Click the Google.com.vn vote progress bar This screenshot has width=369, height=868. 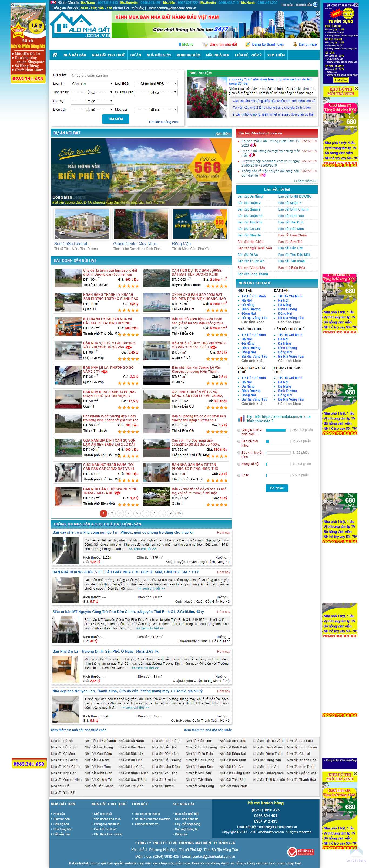point(278,430)
